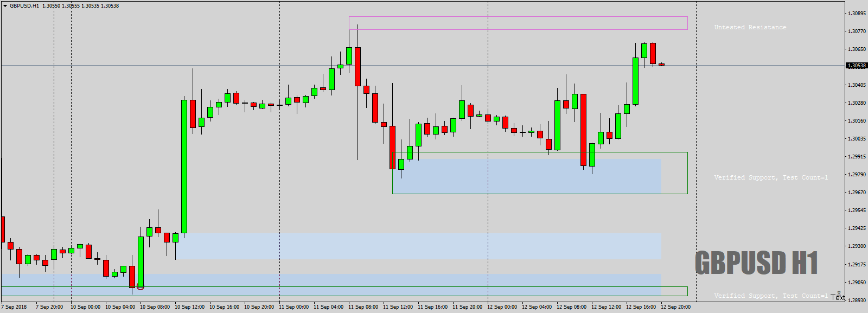Screen dimensions: 868x313
Task: Click the 1.30770 price scale label
Action: point(857,31)
